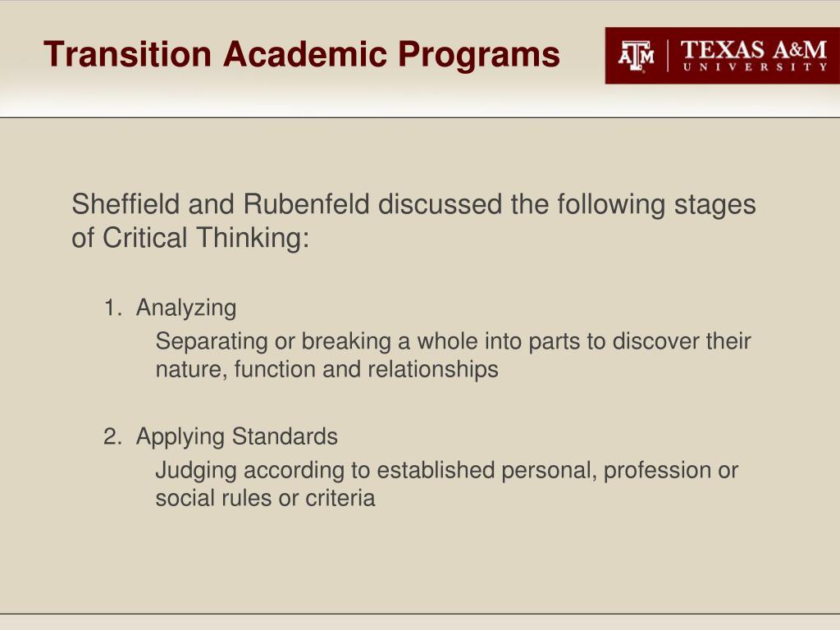The image size is (840, 630).
Task: Select the Transition Academic Programs title
Action: coord(302,55)
